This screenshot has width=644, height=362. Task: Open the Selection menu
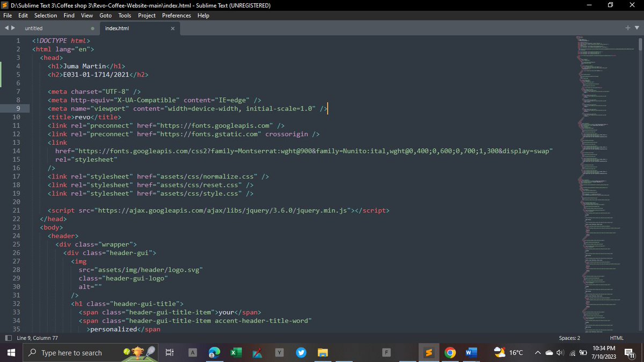pyautogui.click(x=46, y=16)
